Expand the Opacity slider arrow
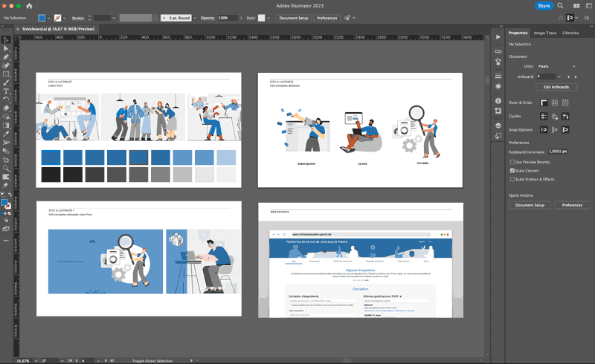This screenshot has height=364, width=595. (x=241, y=18)
